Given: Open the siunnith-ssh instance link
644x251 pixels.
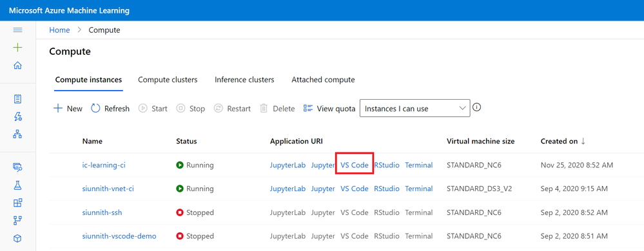Looking at the screenshot, I should pyautogui.click(x=102, y=212).
